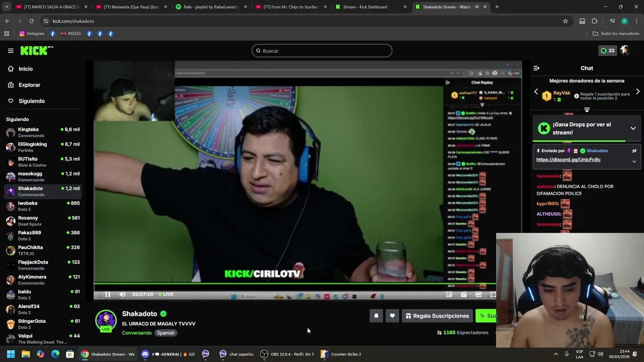Viewport: 644px width, 362px height.
Task: Click Shakadoto's name in pinned message
Action: point(597,151)
